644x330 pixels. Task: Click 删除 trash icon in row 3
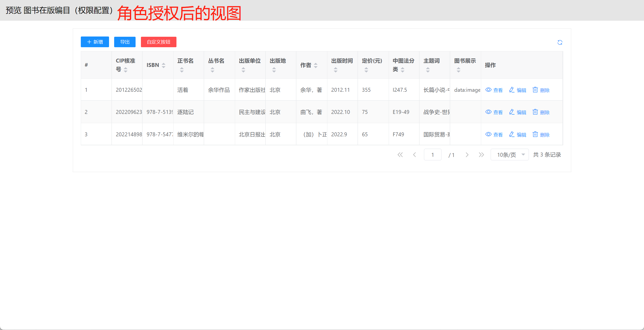(535, 134)
